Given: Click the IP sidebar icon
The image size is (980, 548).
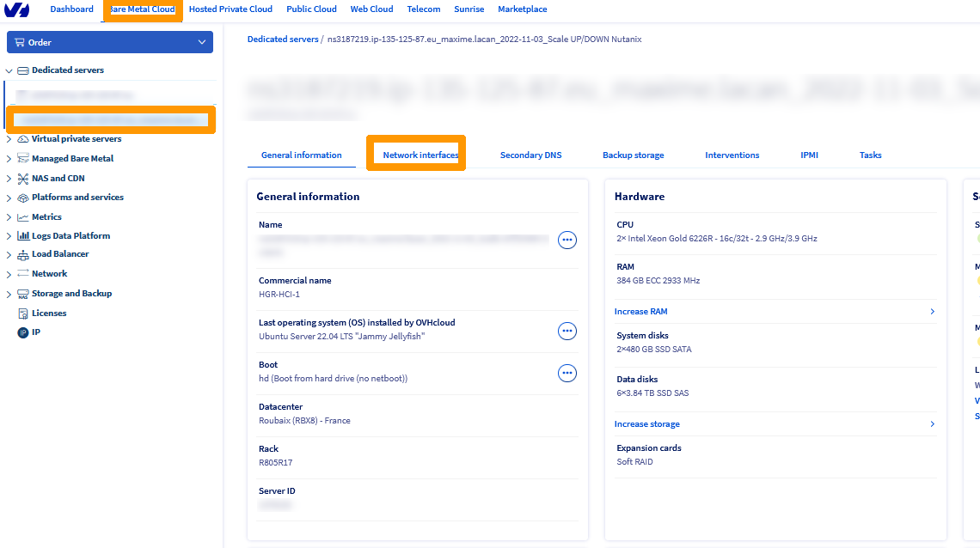Looking at the screenshot, I should tap(23, 332).
